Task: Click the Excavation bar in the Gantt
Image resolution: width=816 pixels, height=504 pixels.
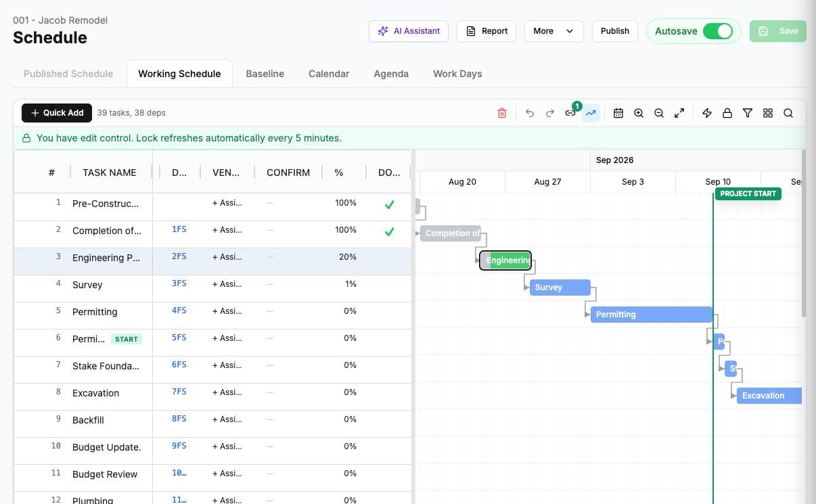Action: pos(769,396)
